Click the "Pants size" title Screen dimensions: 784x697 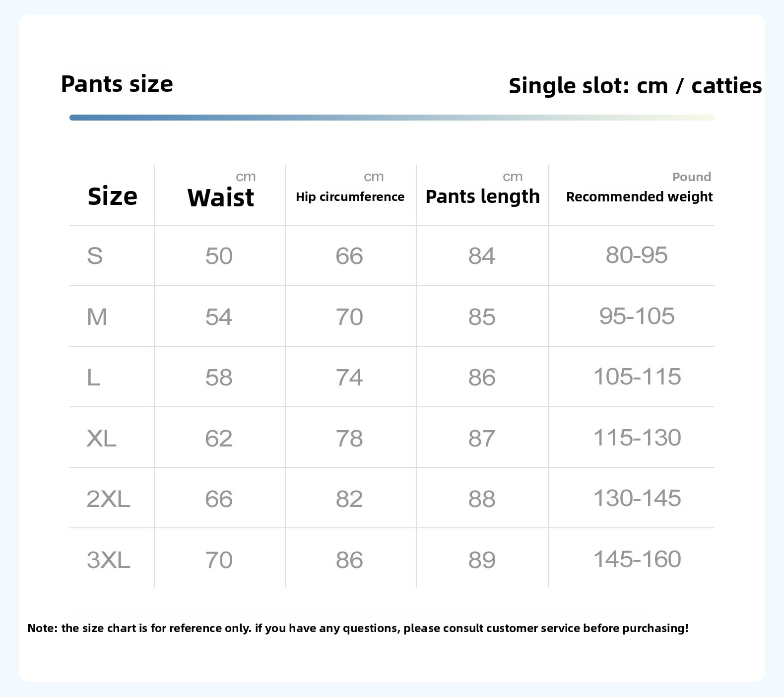click(117, 84)
